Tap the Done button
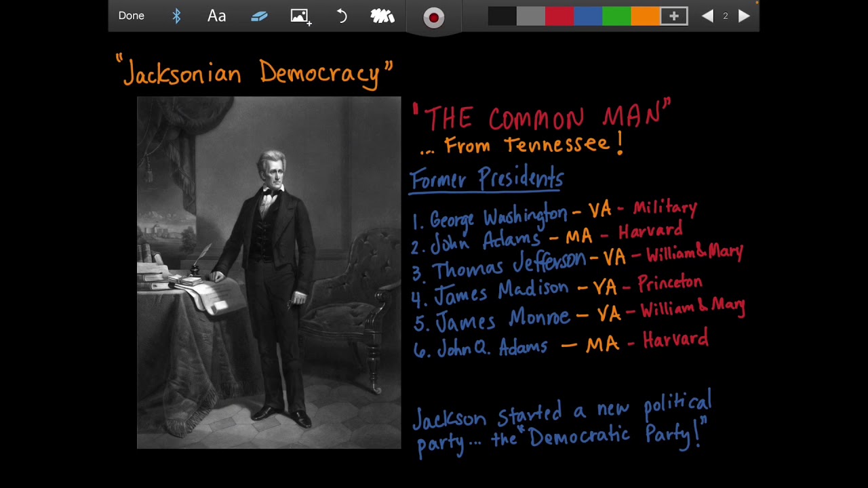868x488 pixels. (131, 16)
